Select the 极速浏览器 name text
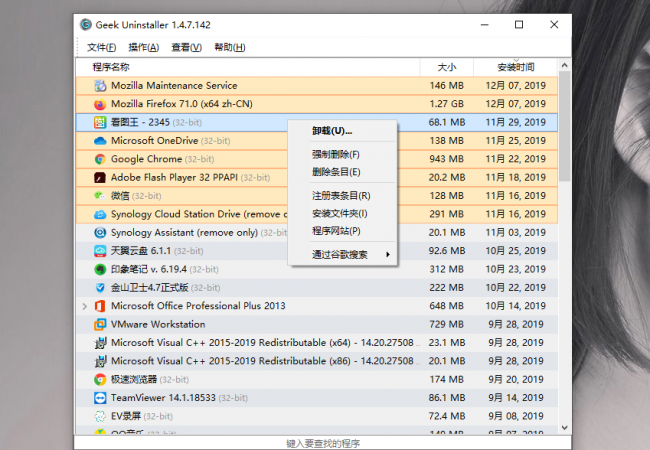The width and height of the screenshot is (650, 450). click(x=134, y=380)
